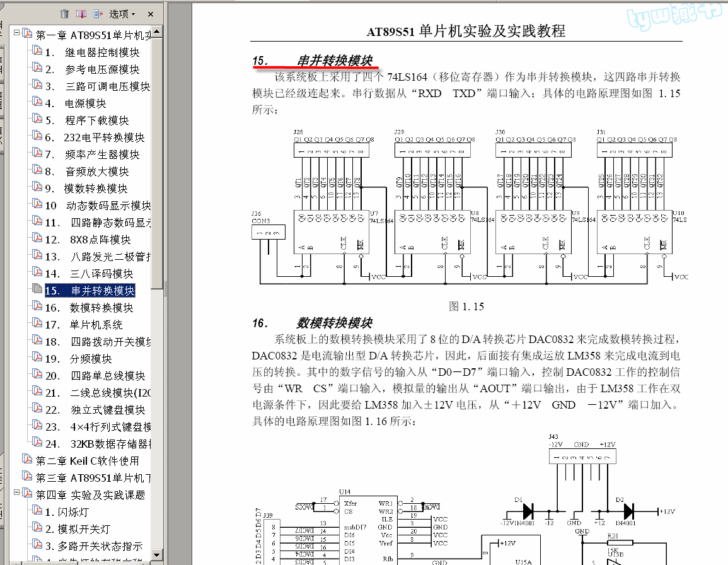Click the bookmark panel scroll-up arrow
The height and width of the screenshot is (565, 728).
[157, 32]
